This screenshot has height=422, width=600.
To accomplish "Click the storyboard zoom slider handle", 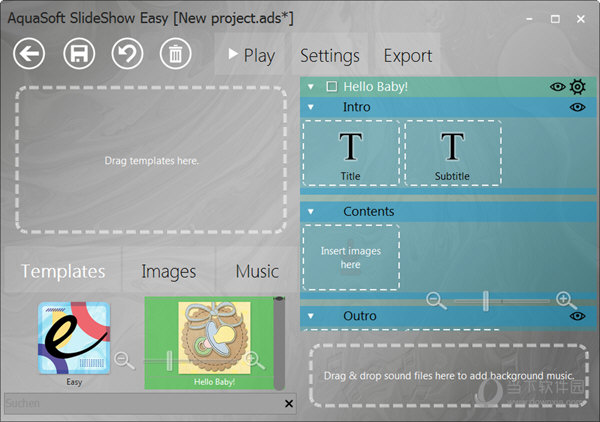I will (486, 301).
